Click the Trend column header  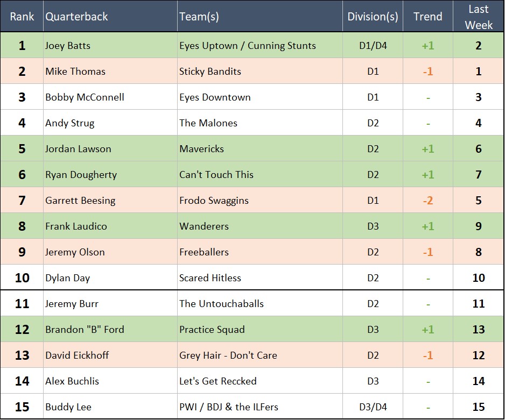pyautogui.click(x=427, y=17)
